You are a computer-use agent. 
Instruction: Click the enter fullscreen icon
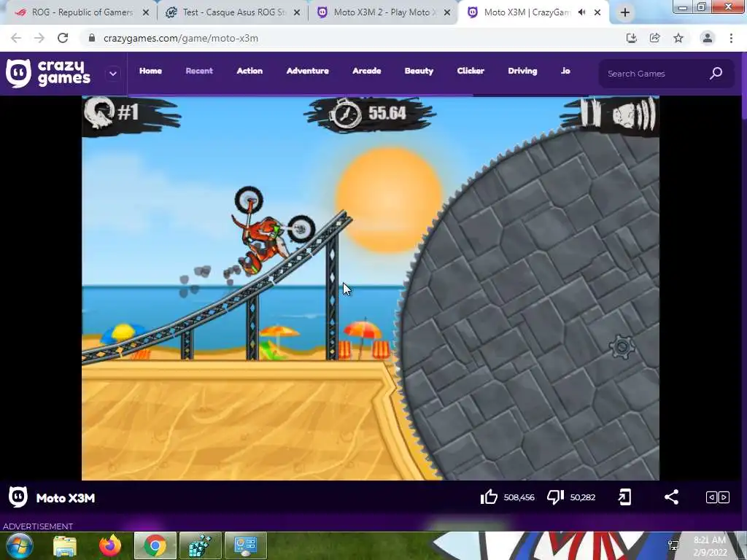(624, 497)
